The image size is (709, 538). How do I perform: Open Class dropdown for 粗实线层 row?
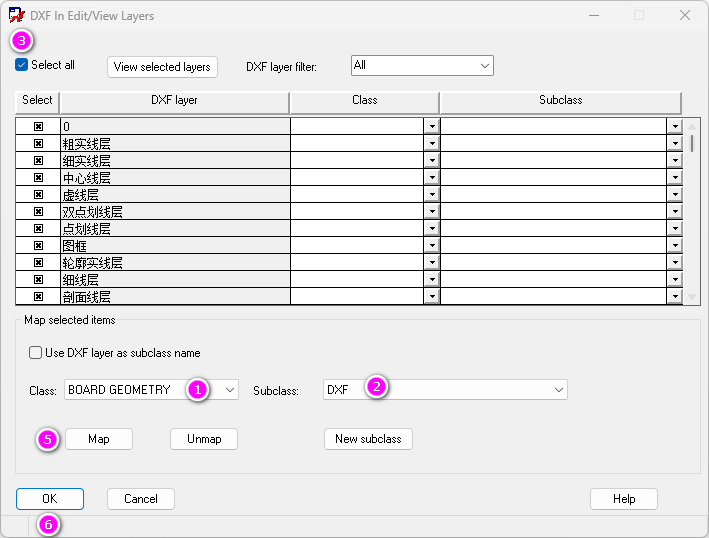pyautogui.click(x=432, y=144)
